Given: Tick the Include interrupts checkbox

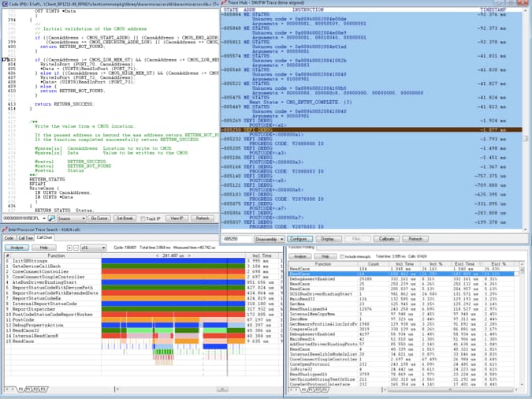Looking at the screenshot, I should point(342,256).
